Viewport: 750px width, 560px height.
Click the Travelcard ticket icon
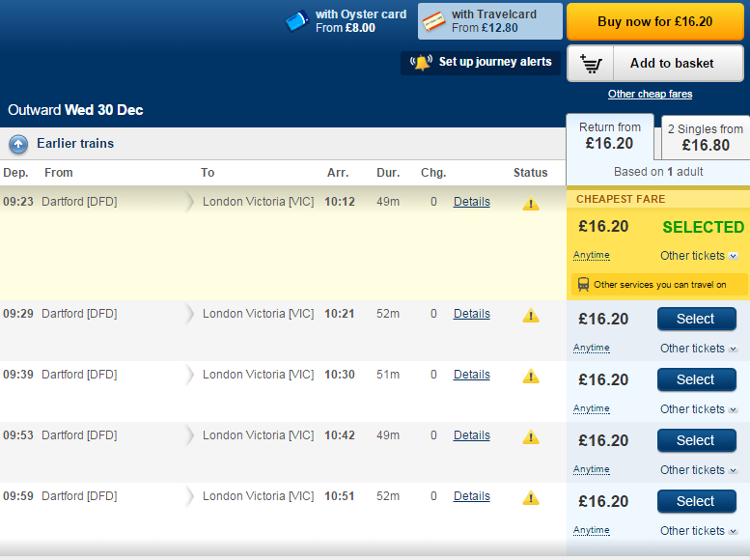[433, 20]
